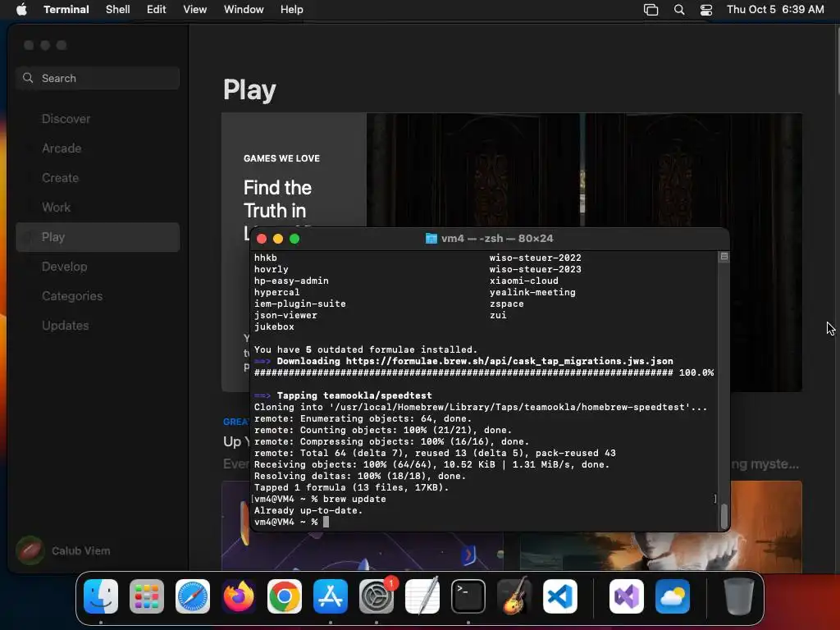Open Visual Studio from the Dock
Viewport: 840px width, 630px height.
[626, 596]
